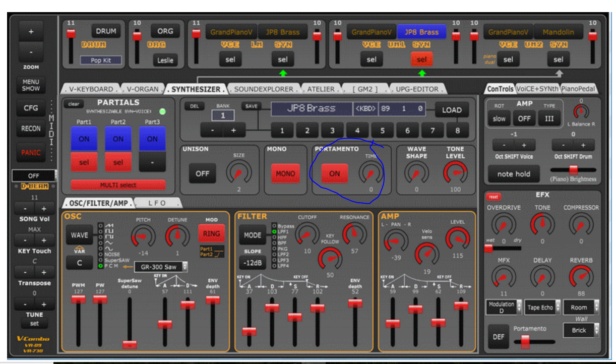Screen dimensions: 616x364
Task: Click the MFX knob in EFX
Action: coord(504,278)
